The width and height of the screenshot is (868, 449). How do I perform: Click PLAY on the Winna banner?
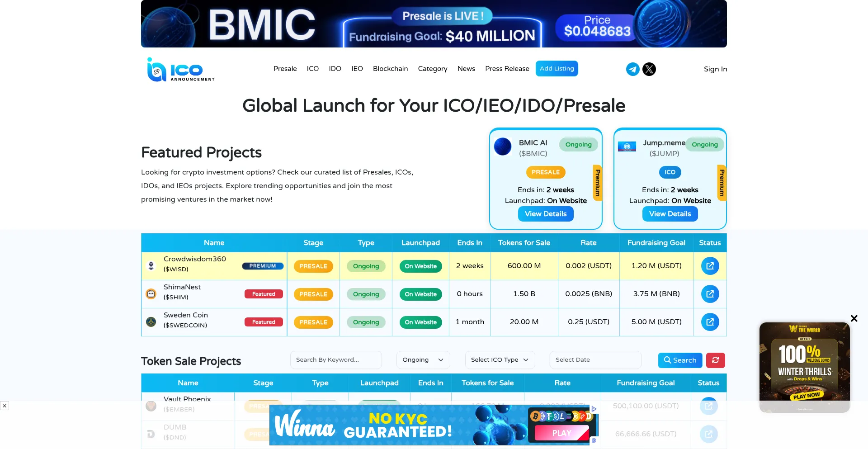pyautogui.click(x=562, y=433)
